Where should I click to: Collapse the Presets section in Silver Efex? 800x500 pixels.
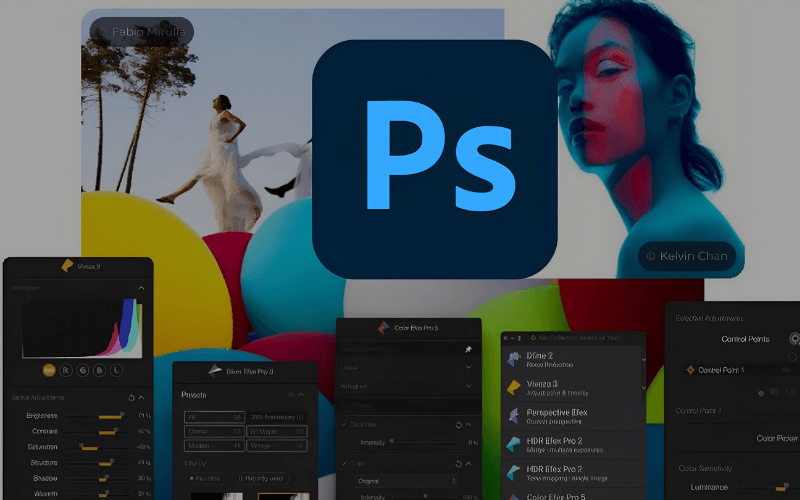pos(302,394)
